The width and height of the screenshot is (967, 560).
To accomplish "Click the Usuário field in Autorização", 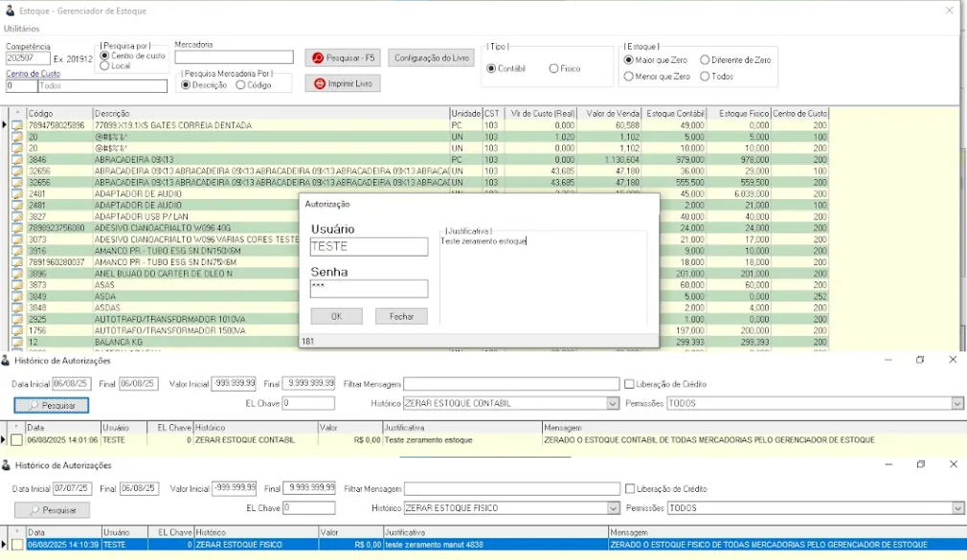I will (x=369, y=247).
